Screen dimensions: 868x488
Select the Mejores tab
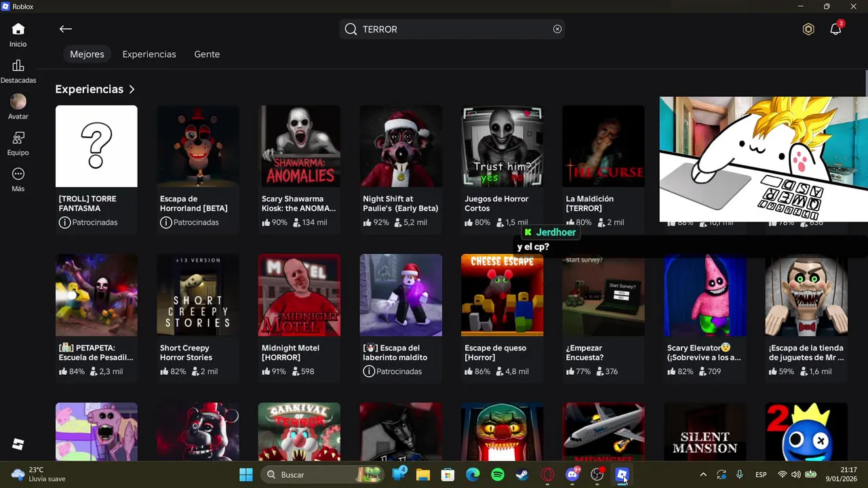click(87, 54)
